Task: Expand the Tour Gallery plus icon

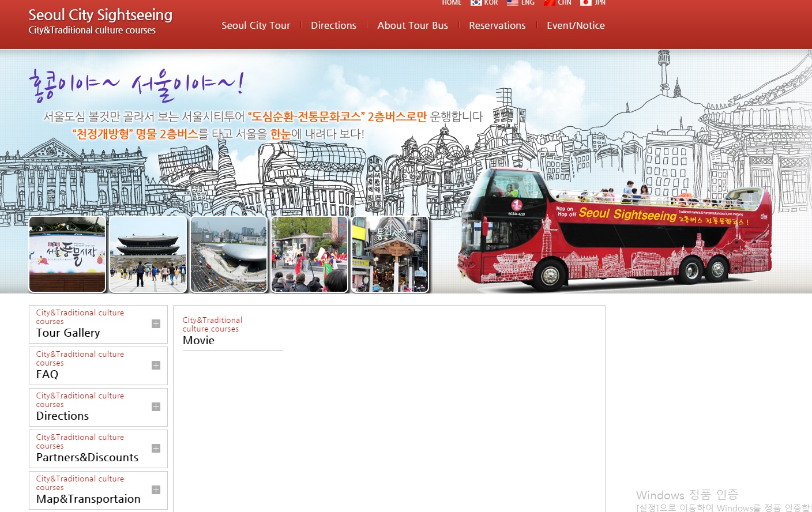Action: [x=156, y=324]
